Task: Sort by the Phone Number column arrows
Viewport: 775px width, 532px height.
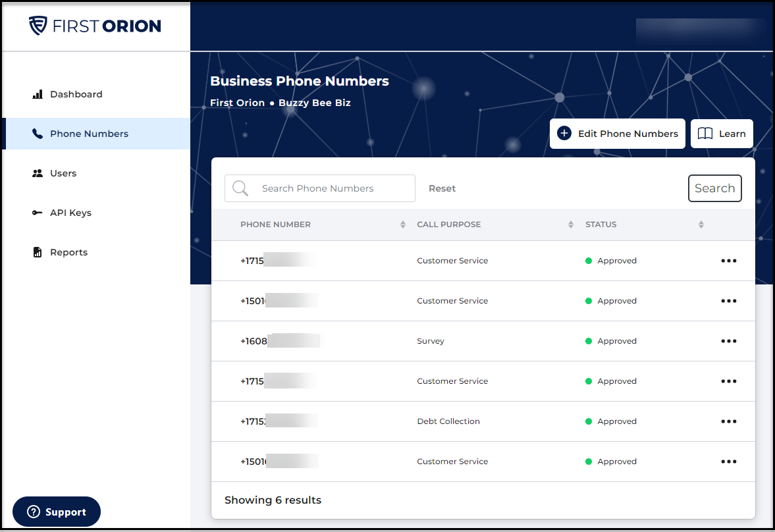Action: click(x=403, y=225)
